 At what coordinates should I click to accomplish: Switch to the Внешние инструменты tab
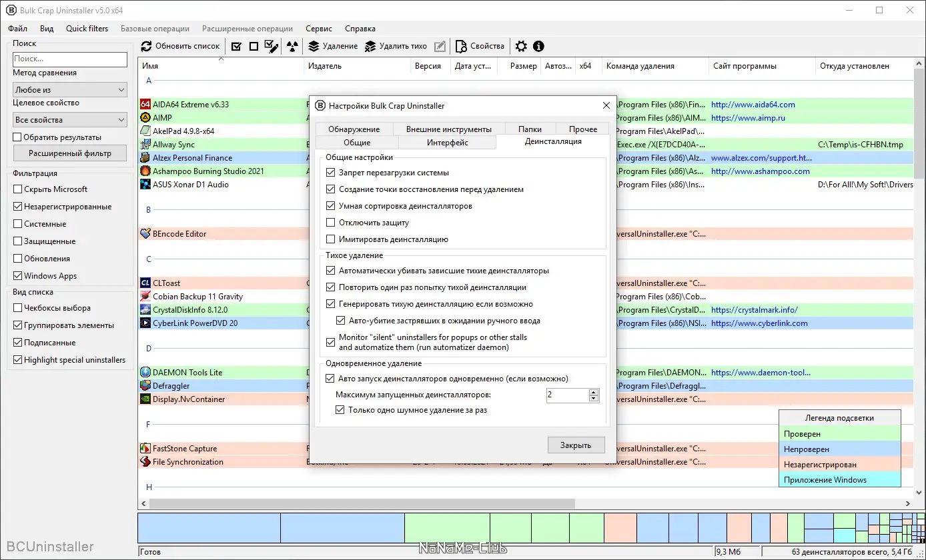pyautogui.click(x=449, y=129)
